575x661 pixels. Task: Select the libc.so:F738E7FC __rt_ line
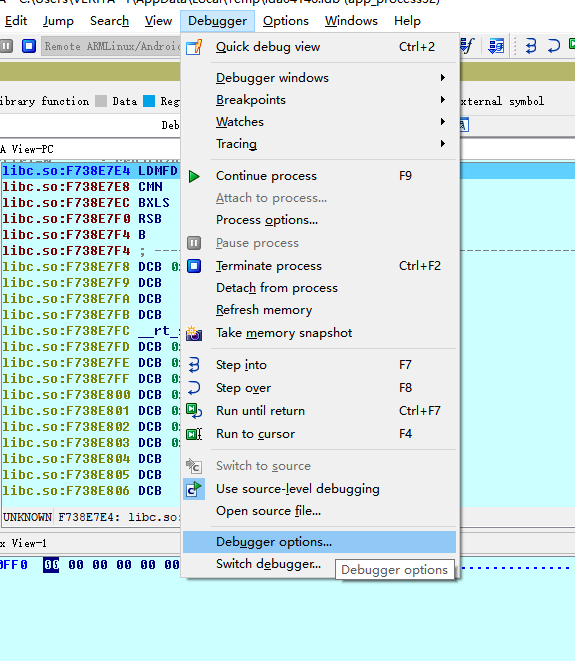pyautogui.click(x=90, y=331)
